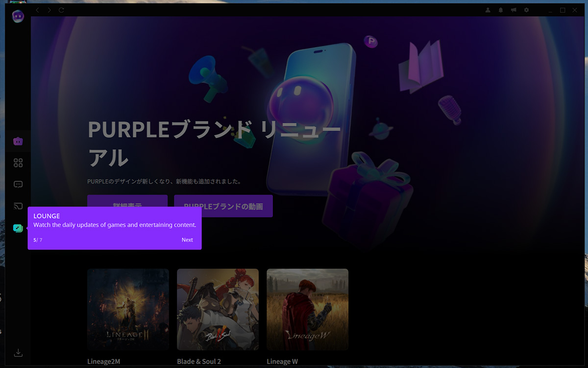
Task: Click Next in the LOUNGE tooltip
Action: (187, 240)
